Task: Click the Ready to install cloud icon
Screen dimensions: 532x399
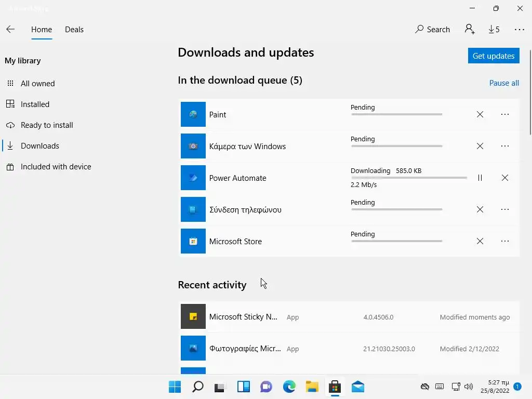Action: point(10,125)
